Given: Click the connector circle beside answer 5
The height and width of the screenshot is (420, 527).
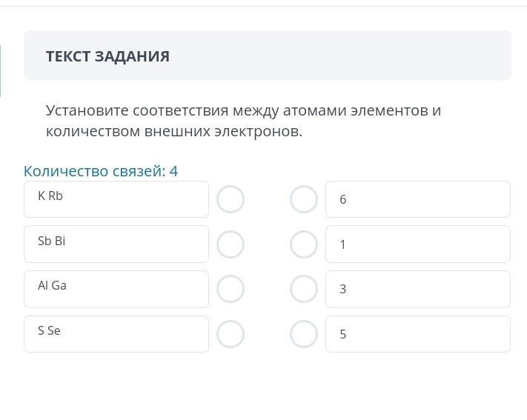Looking at the screenshot, I should [x=303, y=334].
